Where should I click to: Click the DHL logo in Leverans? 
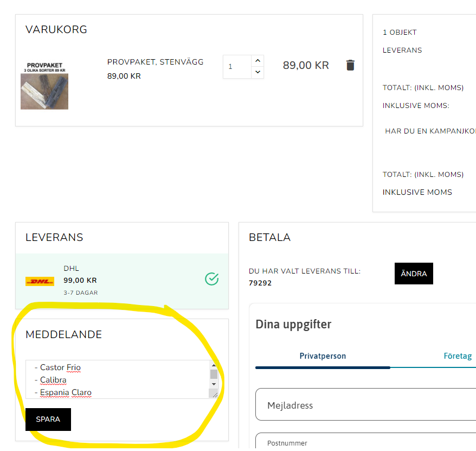click(x=40, y=281)
